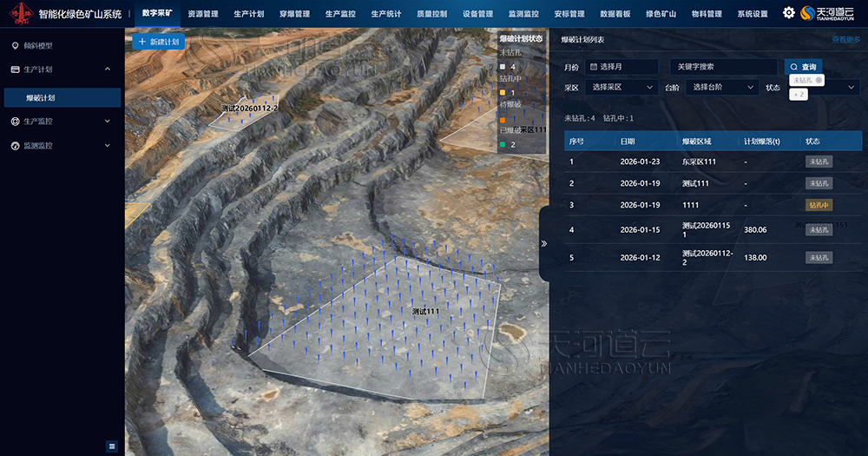Remove the 未钻孔 status filter tag
868x456 pixels.
[819, 80]
